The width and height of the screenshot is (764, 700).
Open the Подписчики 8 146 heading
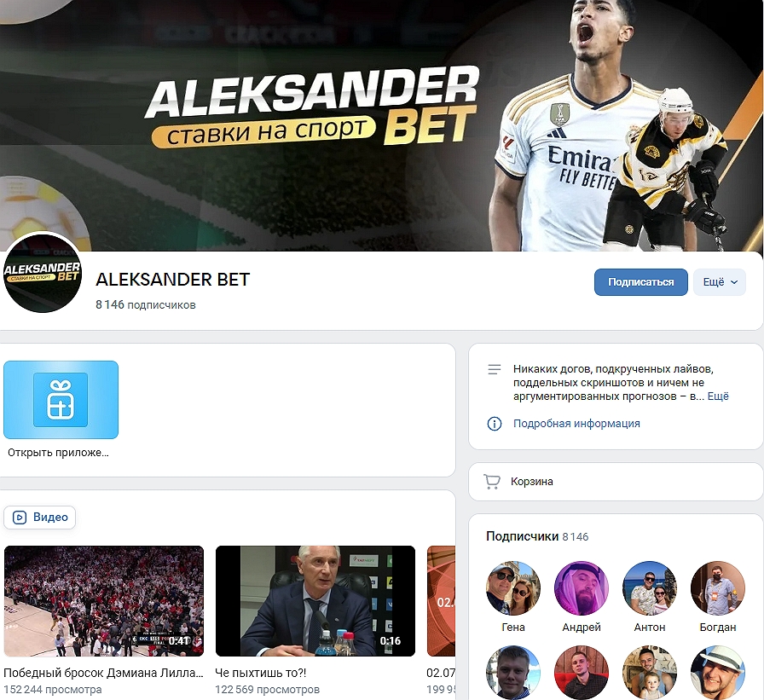[537, 536]
